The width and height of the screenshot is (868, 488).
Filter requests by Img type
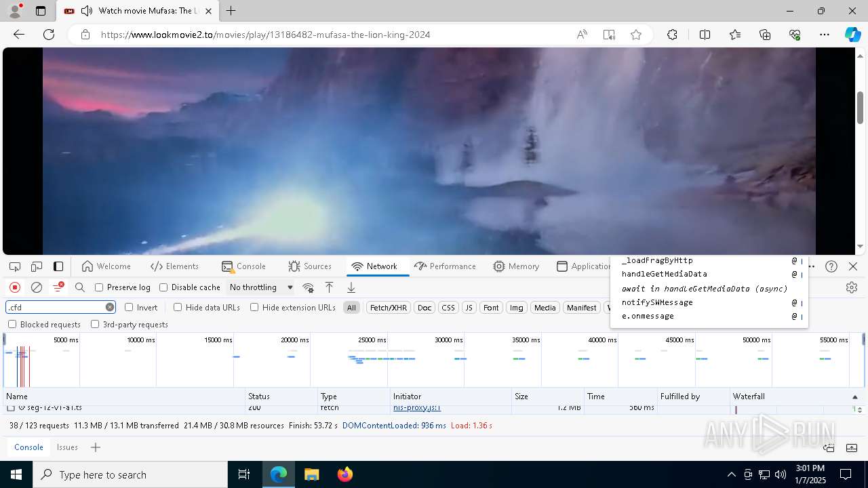pos(516,308)
